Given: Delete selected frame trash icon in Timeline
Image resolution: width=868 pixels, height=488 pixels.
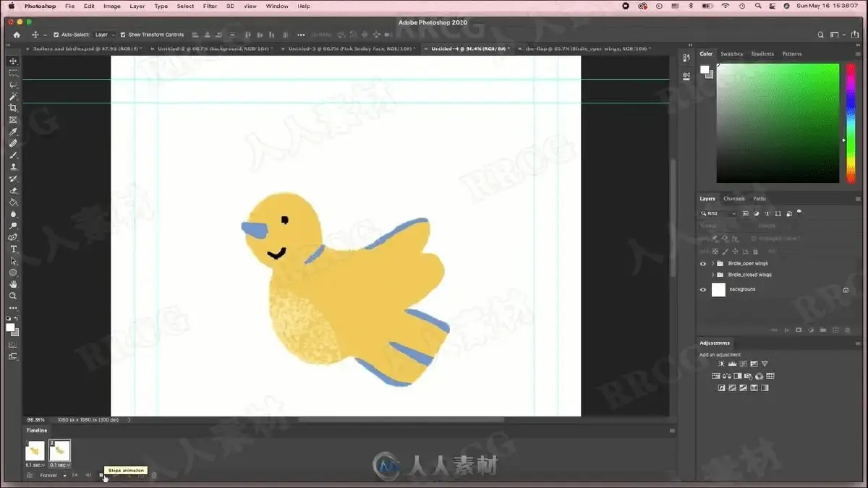Looking at the screenshot, I should coord(153,475).
